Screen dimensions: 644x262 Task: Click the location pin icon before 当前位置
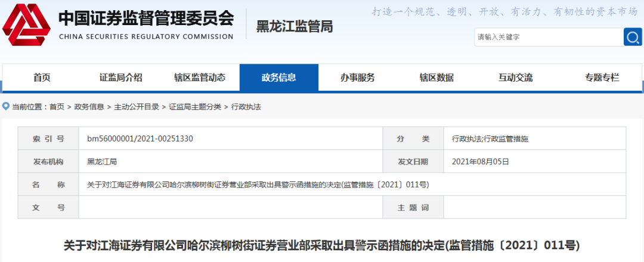(x=6, y=106)
